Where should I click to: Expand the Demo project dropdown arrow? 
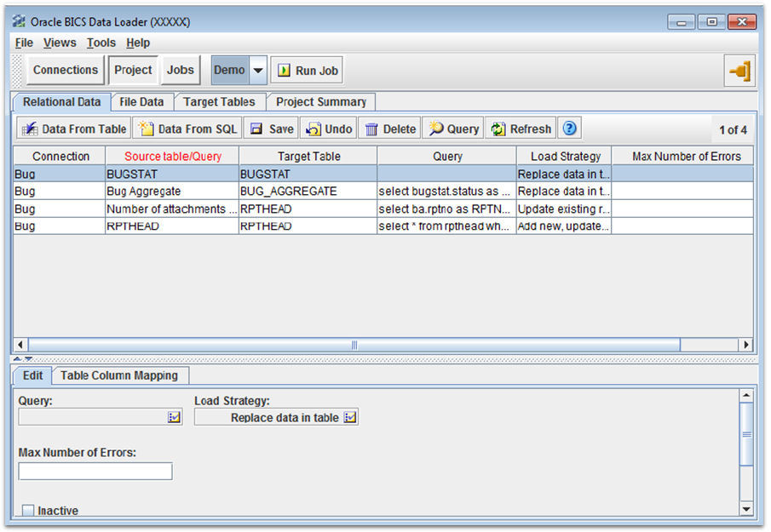(258, 71)
